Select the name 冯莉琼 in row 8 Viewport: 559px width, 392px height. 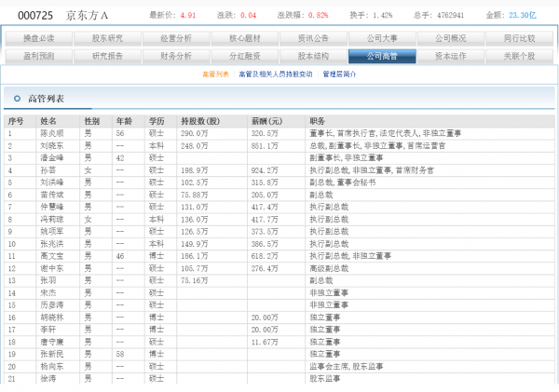click(52, 220)
